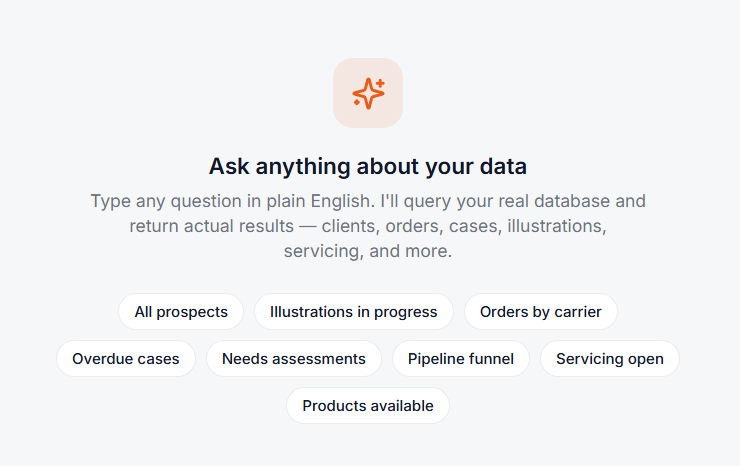Query Products available using its chip
Viewport: 740px width, 466px height.
click(x=368, y=406)
